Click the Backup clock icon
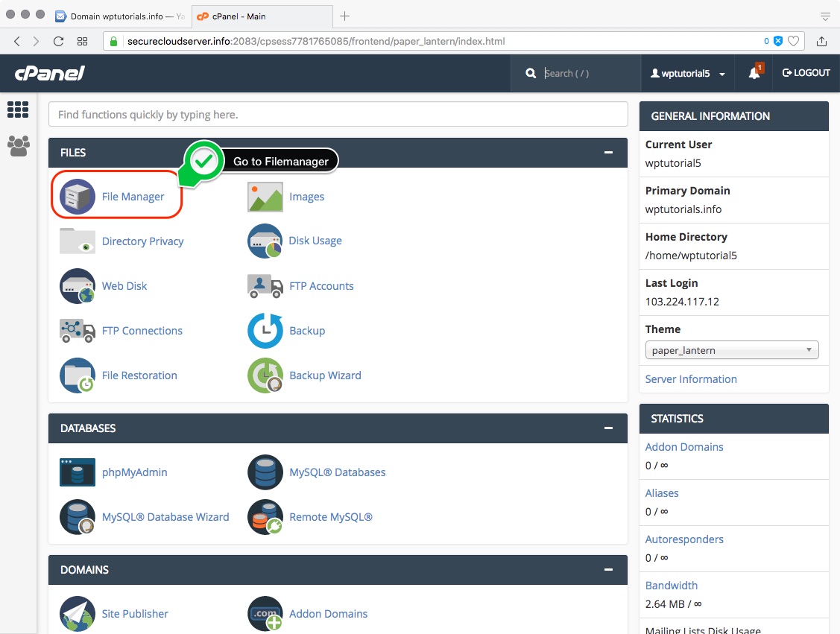Image resolution: width=840 pixels, height=634 pixels. click(x=265, y=330)
